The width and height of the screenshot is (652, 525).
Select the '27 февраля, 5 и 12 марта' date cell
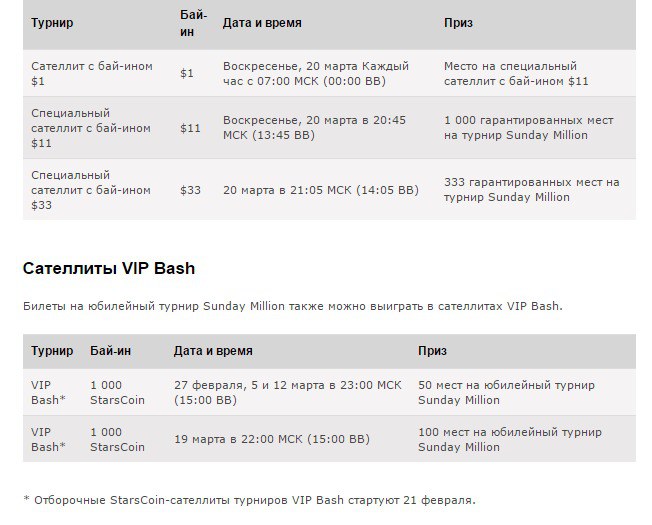(287, 392)
